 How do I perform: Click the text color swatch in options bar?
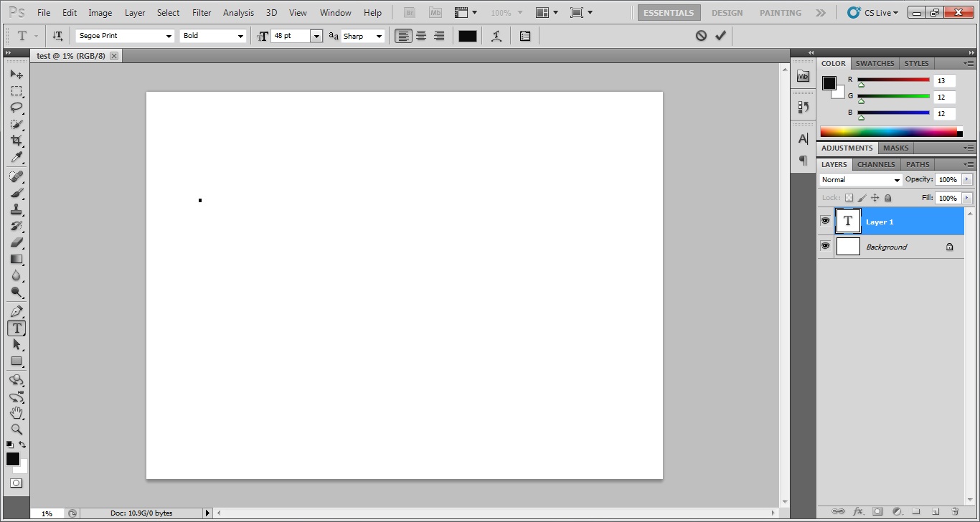(x=468, y=36)
